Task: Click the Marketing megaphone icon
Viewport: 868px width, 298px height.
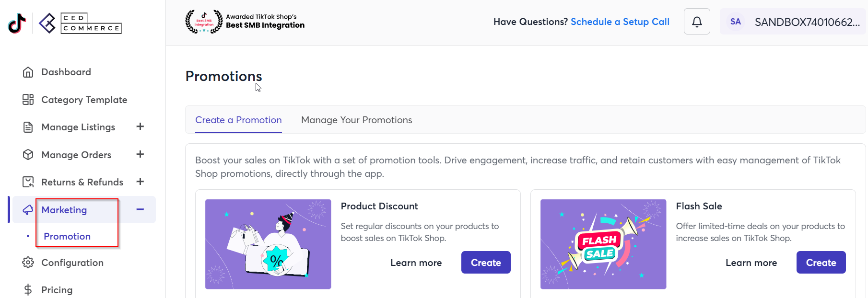Action: pyautogui.click(x=28, y=210)
